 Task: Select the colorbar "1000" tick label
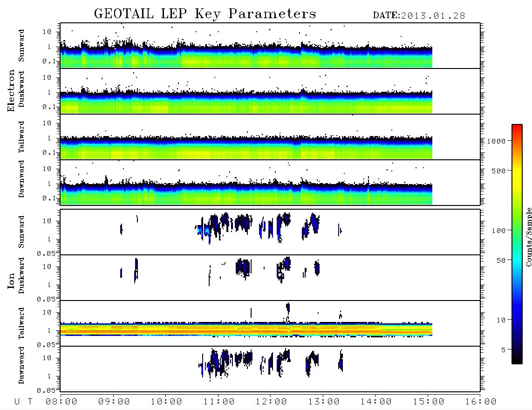496,141
